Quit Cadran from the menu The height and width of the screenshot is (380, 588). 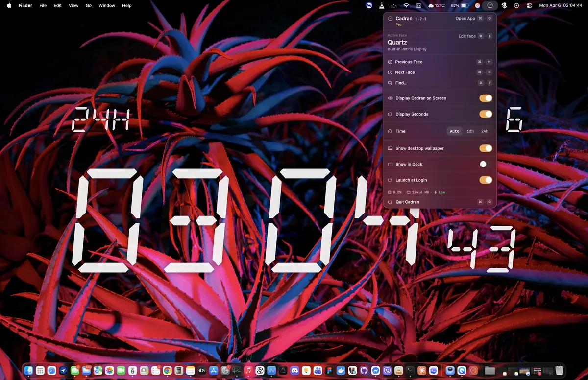[440, 202]
